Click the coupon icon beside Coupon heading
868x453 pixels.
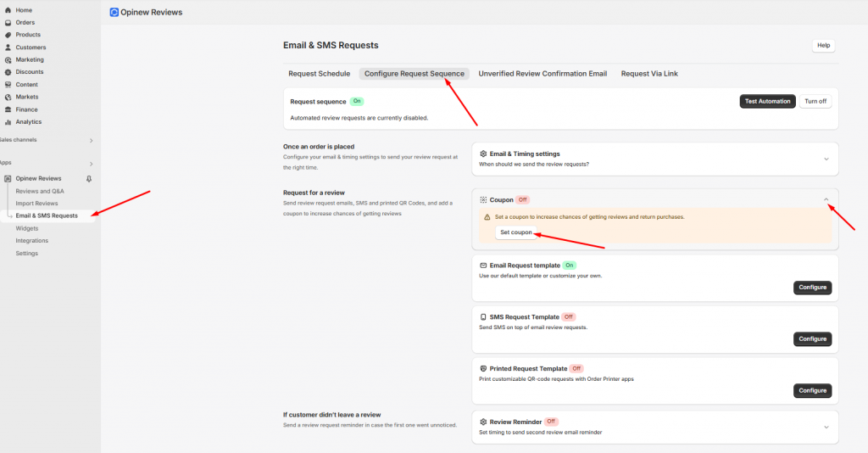pos(483,200)
